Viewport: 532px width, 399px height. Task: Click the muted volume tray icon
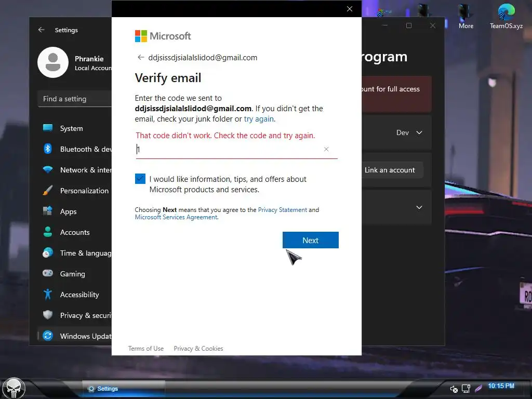coord(454,389)
